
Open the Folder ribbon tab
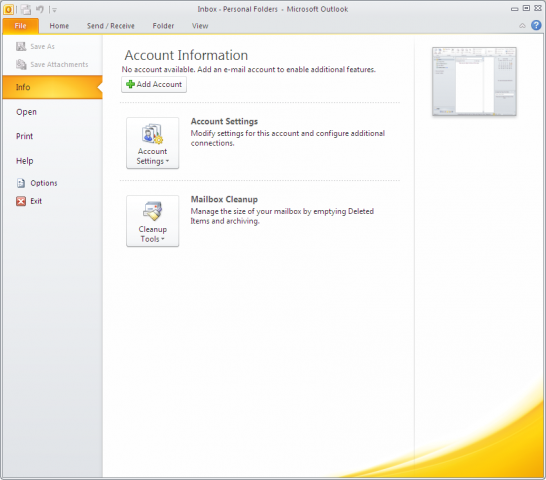163,26
